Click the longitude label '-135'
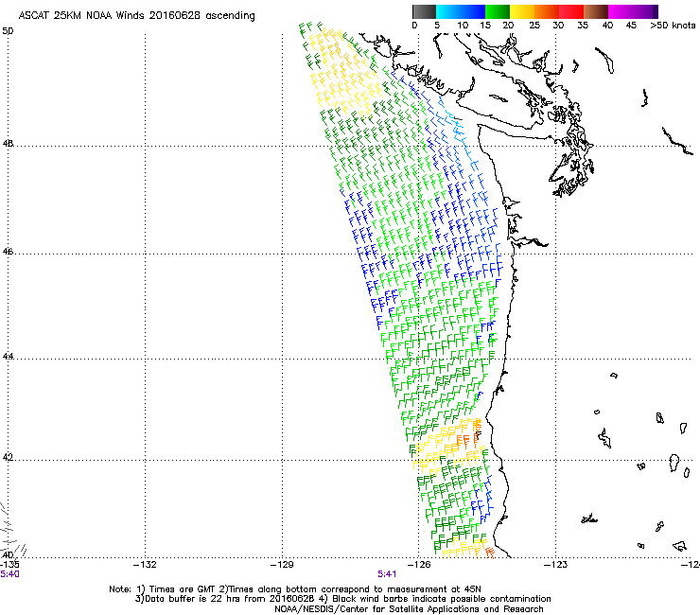Viewport: 700px width, 615px height. click(9, 565)
